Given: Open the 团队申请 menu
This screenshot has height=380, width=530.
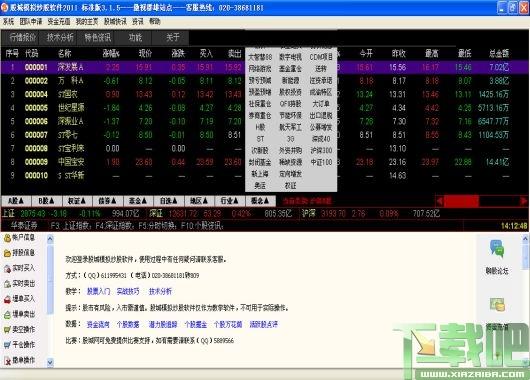Looking at the screenshot, I should (31, 22).
